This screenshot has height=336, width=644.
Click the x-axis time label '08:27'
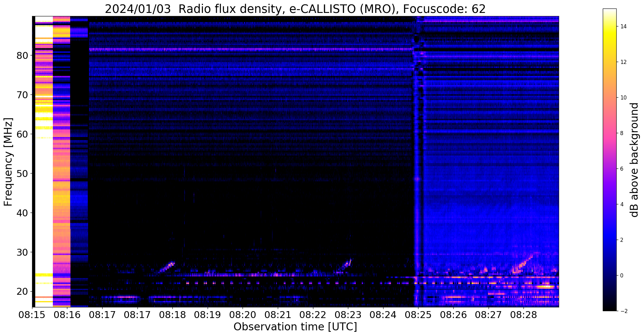point(488,315)
